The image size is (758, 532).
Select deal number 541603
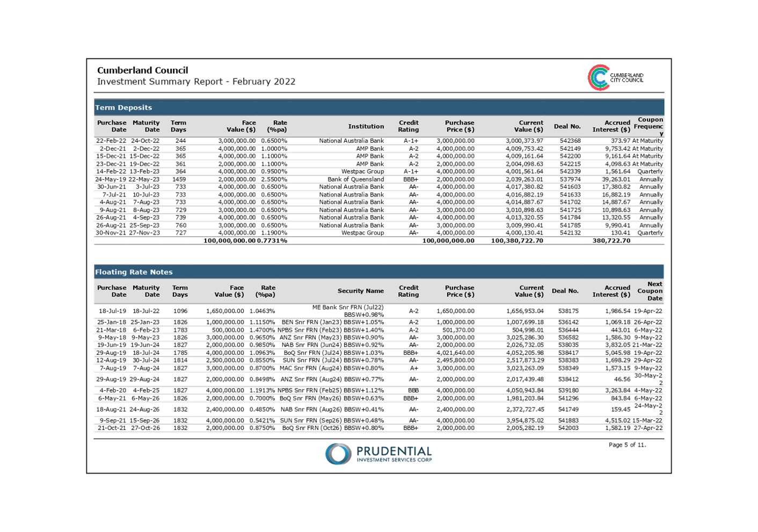570,187
